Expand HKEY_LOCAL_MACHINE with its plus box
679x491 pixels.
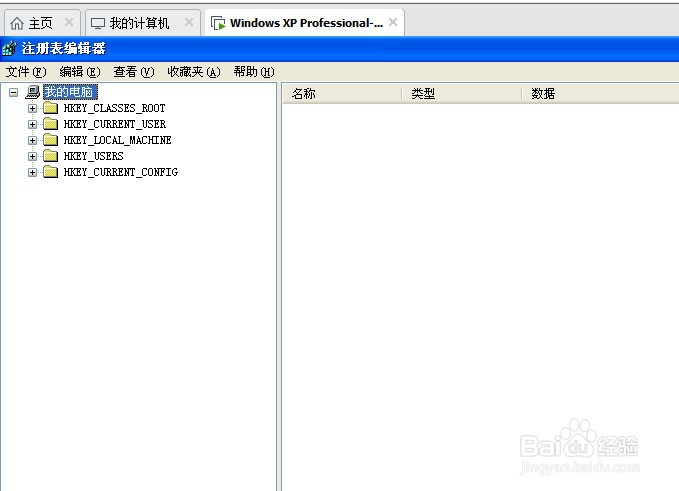click(x=32, y=140)
